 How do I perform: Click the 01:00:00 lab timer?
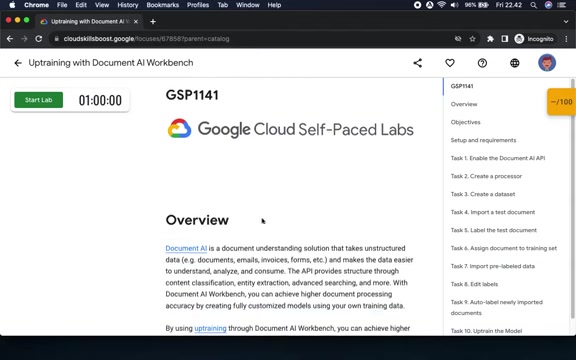click(x=100, y=100)
